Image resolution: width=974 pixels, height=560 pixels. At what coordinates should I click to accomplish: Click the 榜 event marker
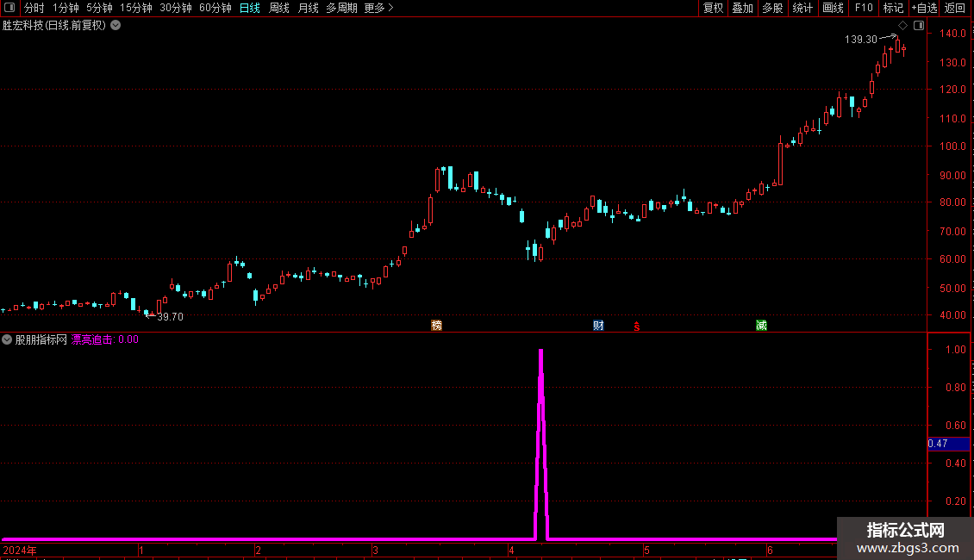tap(437, 326)
